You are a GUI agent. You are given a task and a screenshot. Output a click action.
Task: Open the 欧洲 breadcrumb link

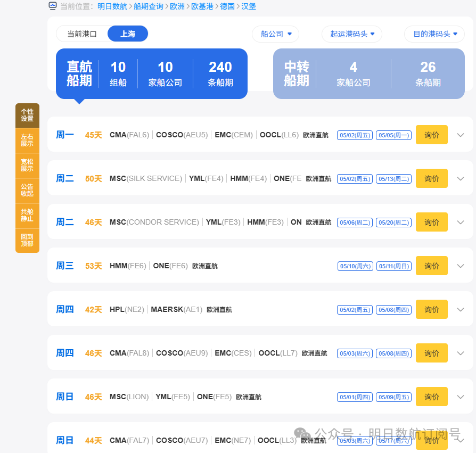coord(177,6)
